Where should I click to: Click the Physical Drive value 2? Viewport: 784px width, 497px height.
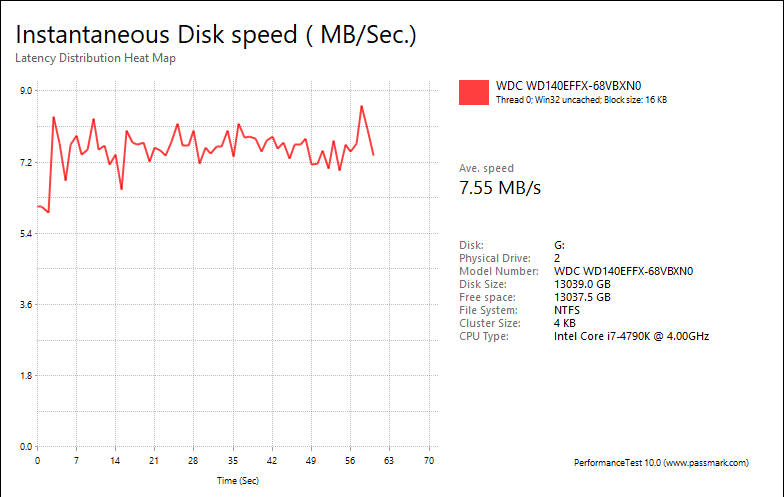[x=557, y=258]
